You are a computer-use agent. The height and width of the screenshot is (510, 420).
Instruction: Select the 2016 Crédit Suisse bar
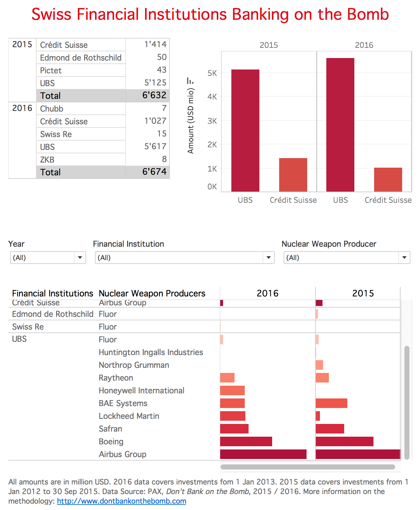(388, 179)
